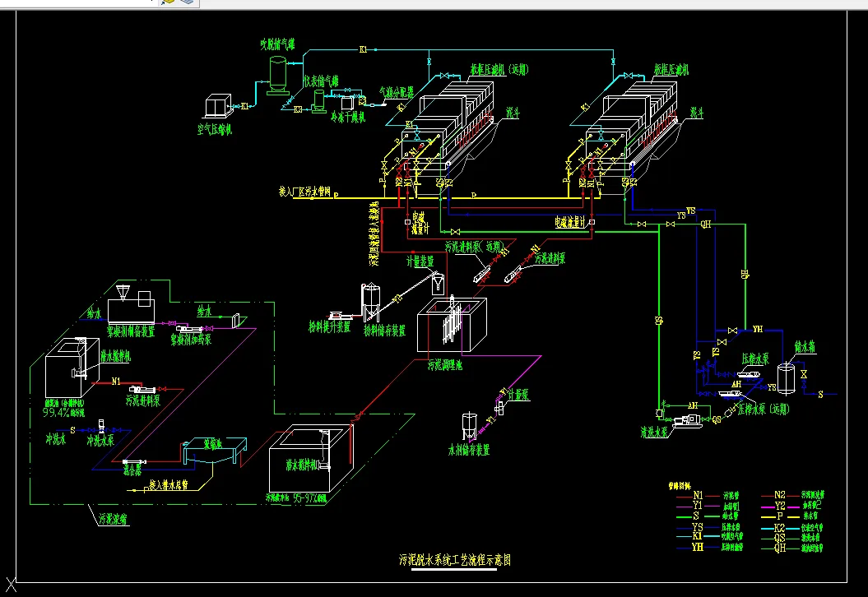Select the air compressor symbol (空气压缩机)
This screenshot has height=597, width=868.
tap(218, 106)
